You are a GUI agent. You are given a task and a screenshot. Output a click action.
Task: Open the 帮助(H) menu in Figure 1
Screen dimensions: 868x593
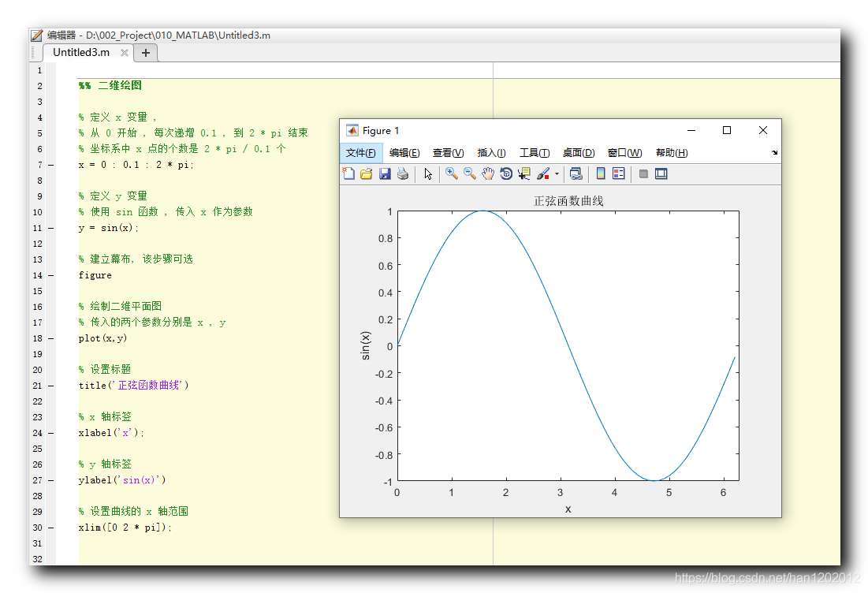(672, 153)
